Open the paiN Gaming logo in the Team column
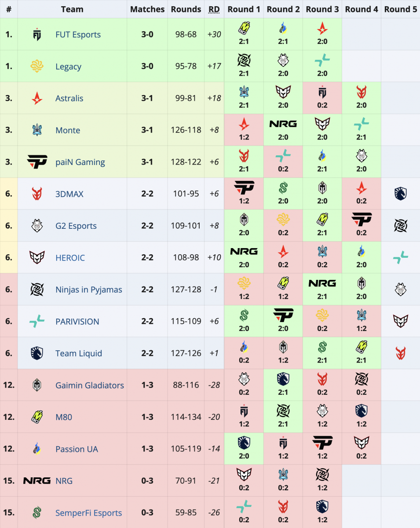Viewport: 420px width, 528px height. click(37, 162)
